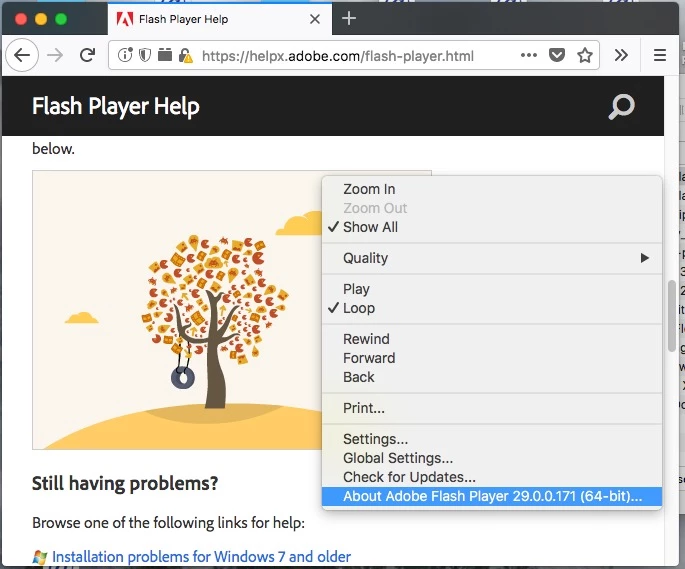The image size is (685, 569).
Task: Open page actions three-dot menu
Action: pos(529,55)
